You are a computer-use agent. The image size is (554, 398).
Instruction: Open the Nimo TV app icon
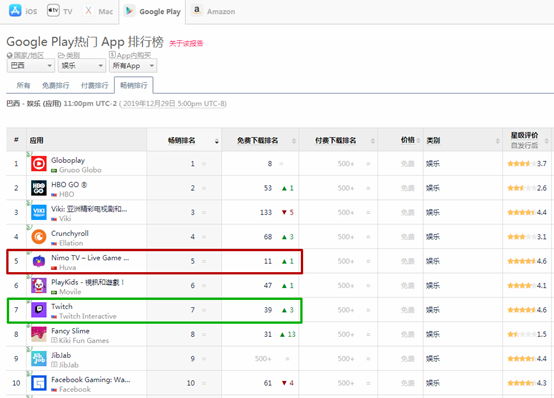39,261
